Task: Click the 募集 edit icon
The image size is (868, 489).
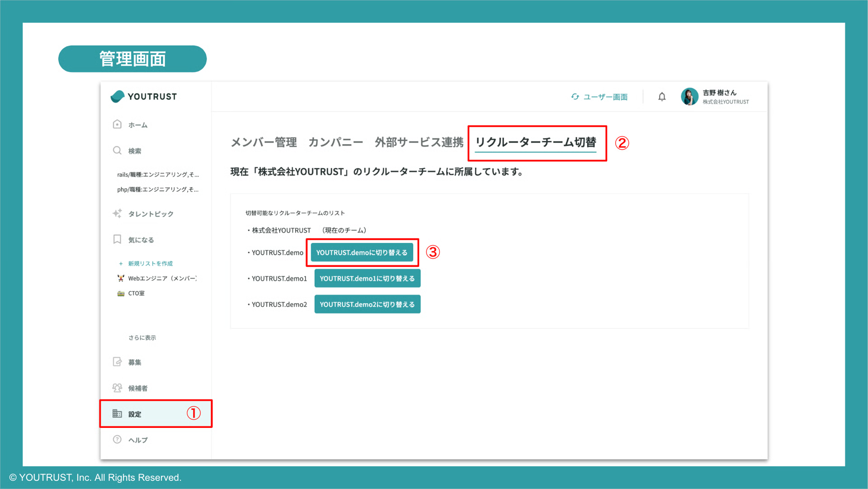Action: tap(117, 362)
